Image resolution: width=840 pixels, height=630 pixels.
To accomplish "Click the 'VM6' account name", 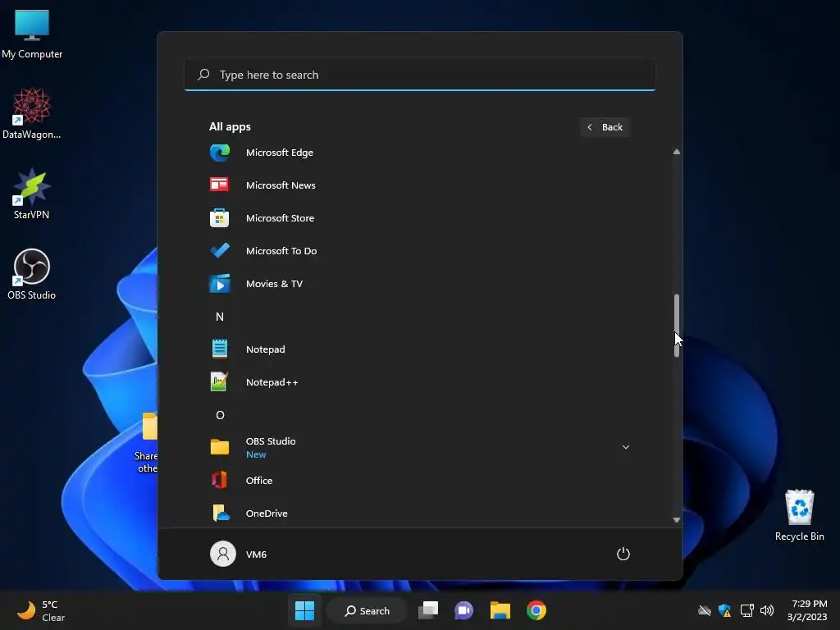I will point(256,555).
